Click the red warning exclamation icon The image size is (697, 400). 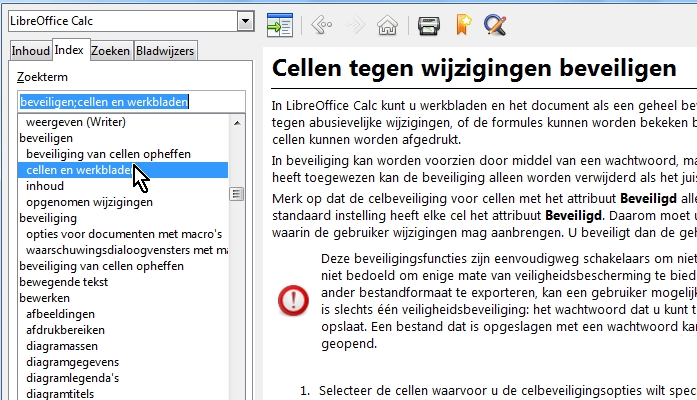[293, 300]
